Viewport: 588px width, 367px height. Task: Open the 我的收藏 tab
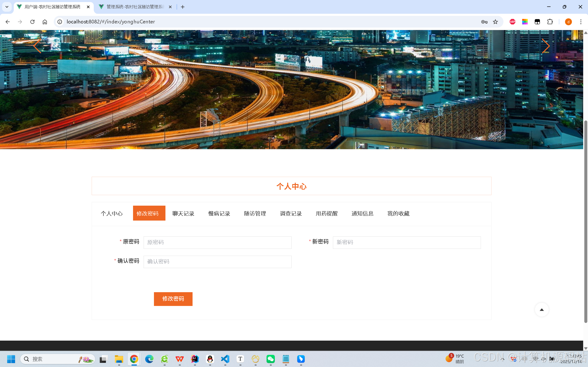398,213
